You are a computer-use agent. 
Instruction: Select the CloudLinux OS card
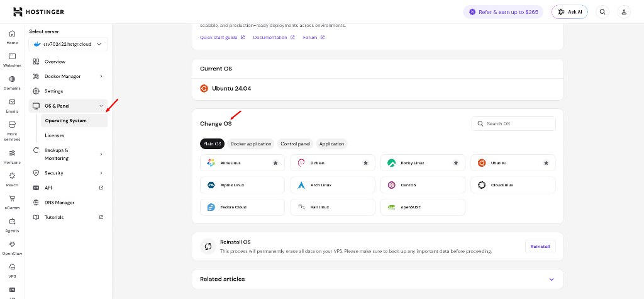click(513, 185)
